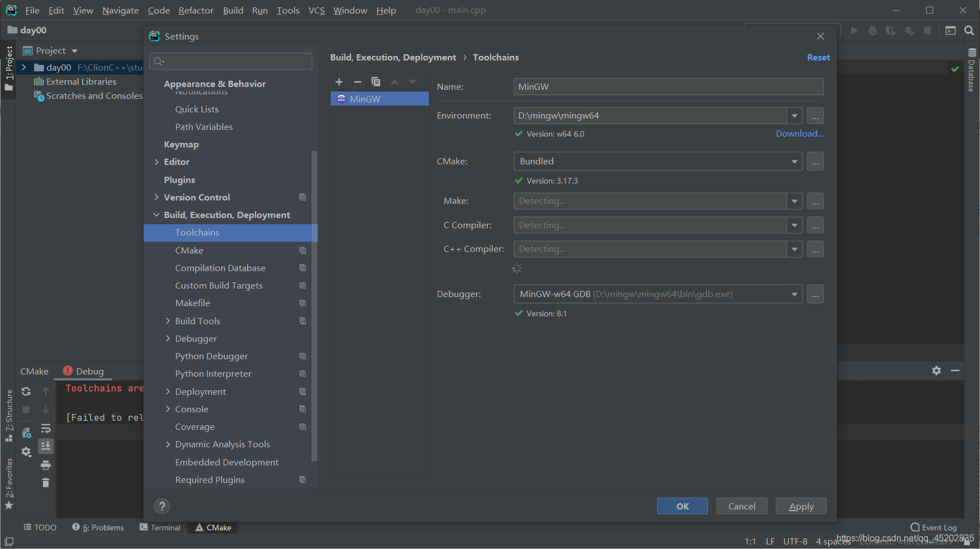Open the Structure side panel
The height and width of the screenshot is (549, 980).
click(x=9, y=416)
